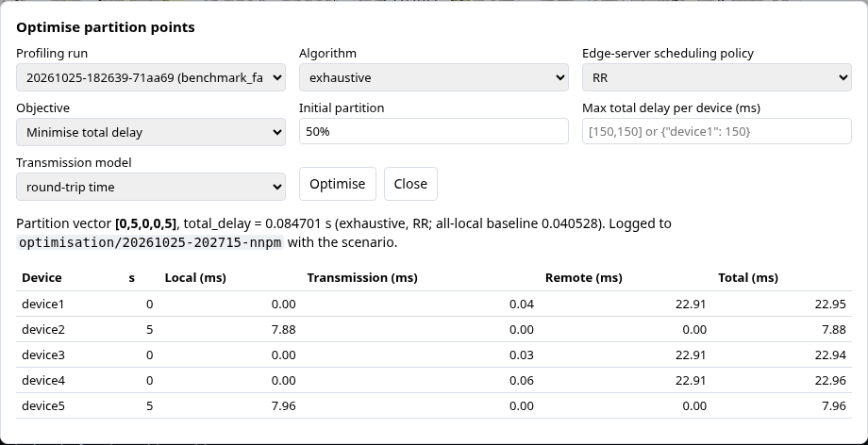868x445 pixels.
Task: Click the Close button
Action: coord(410,184)
